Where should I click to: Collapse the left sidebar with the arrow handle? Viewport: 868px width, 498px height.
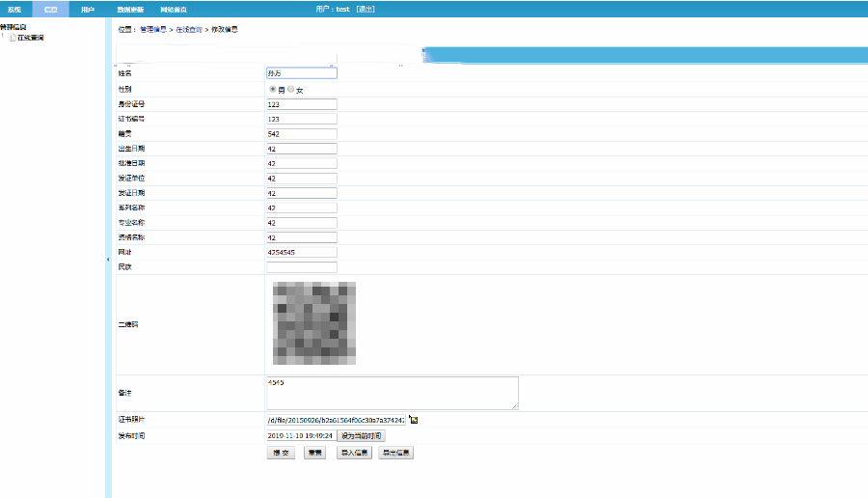[108, 260]
